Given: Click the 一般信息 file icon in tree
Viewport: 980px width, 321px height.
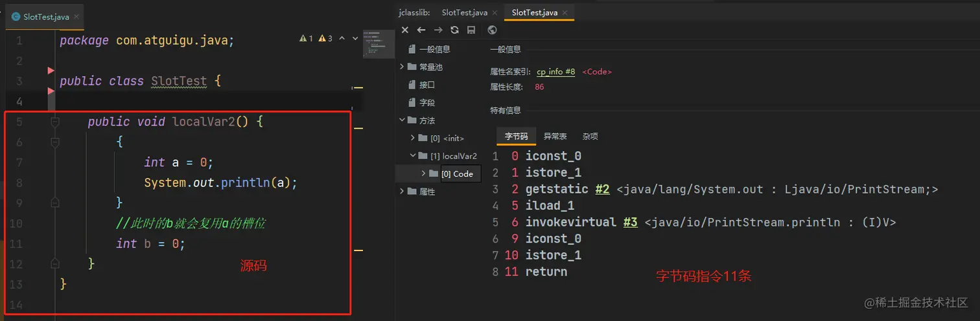Looking at the screenshot, I should [x=412, y=49].
